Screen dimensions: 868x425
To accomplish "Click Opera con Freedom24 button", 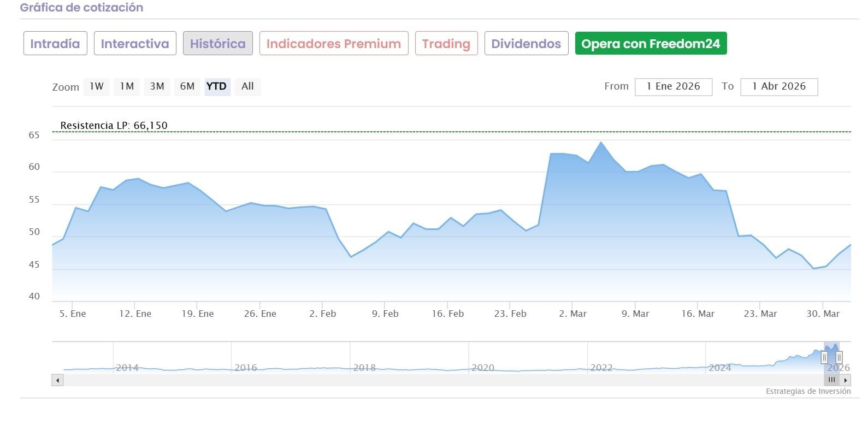I will [x=651, y=44].
